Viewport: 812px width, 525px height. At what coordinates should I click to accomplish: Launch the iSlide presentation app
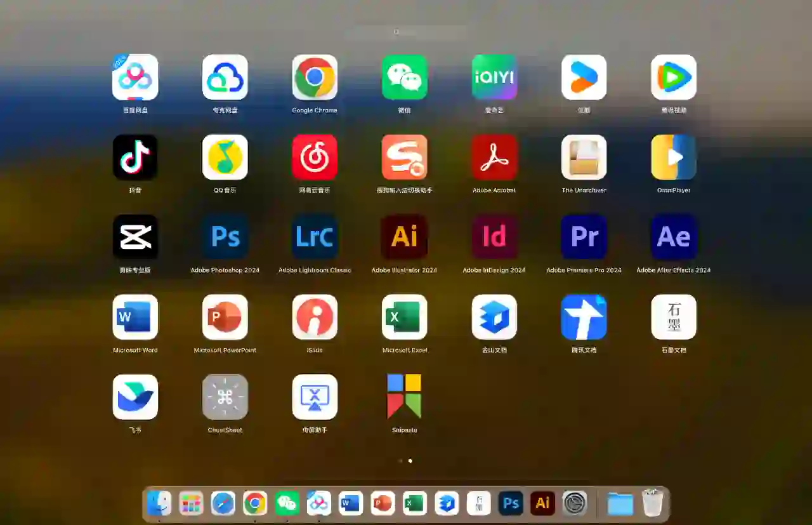tap(315, 317)
